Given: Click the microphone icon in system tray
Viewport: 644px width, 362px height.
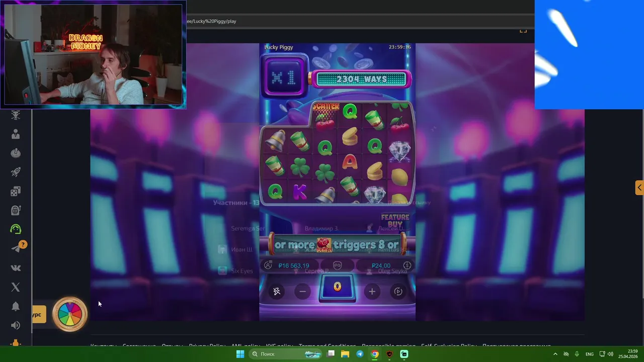Looking at the screenshot, I should (577, 354).
